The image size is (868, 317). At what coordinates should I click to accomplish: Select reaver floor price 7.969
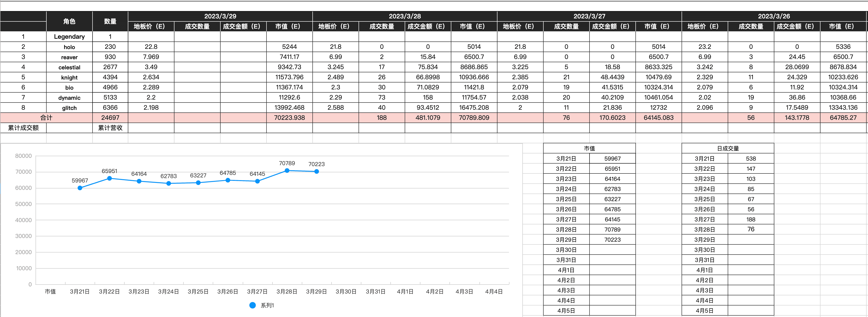(x=151, y=57)
